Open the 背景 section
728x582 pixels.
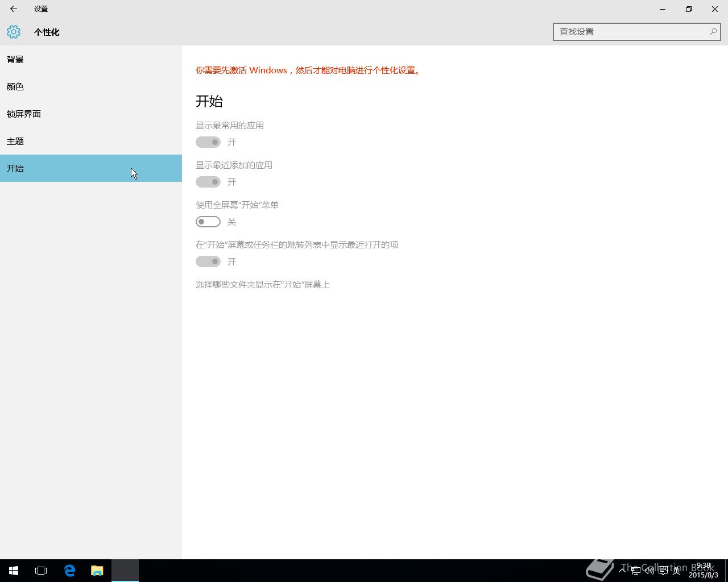[x=91, y=59]
